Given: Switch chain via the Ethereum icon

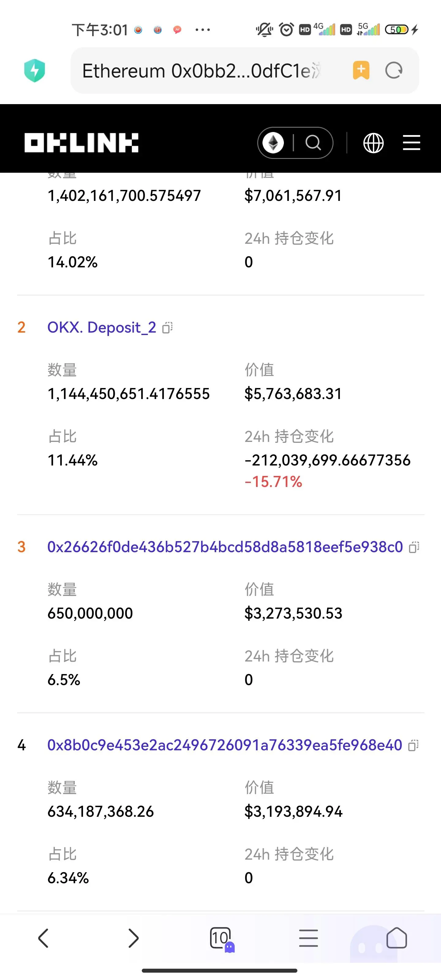Looking at the screenshot, I should click(273, 143).
